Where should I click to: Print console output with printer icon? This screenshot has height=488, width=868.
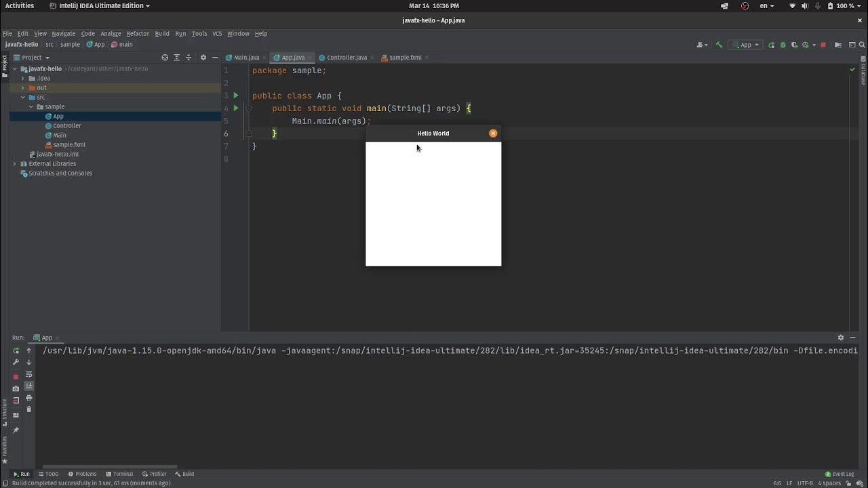point(28,398)
